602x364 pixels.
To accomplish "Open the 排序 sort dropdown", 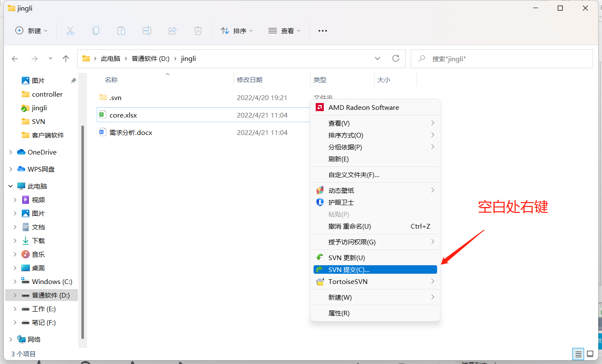I will coord(237,31).
